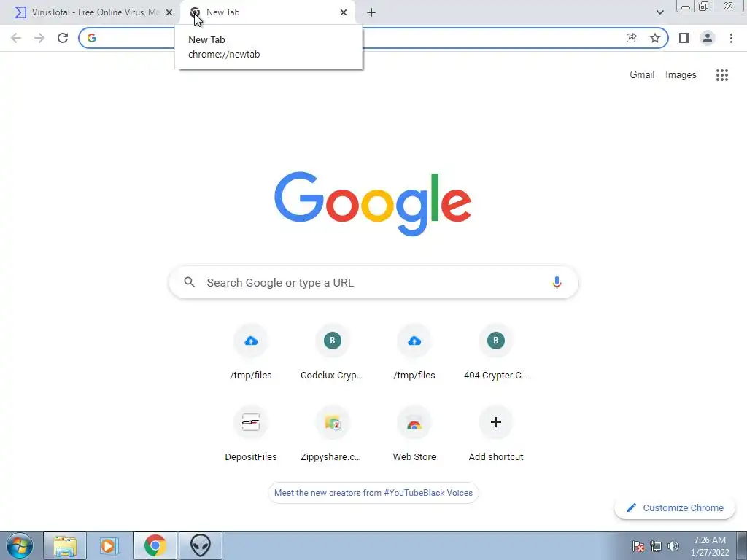
Task: Open the volume speaker tray icon
Action: pyautogui.click(x=673, y=546)
